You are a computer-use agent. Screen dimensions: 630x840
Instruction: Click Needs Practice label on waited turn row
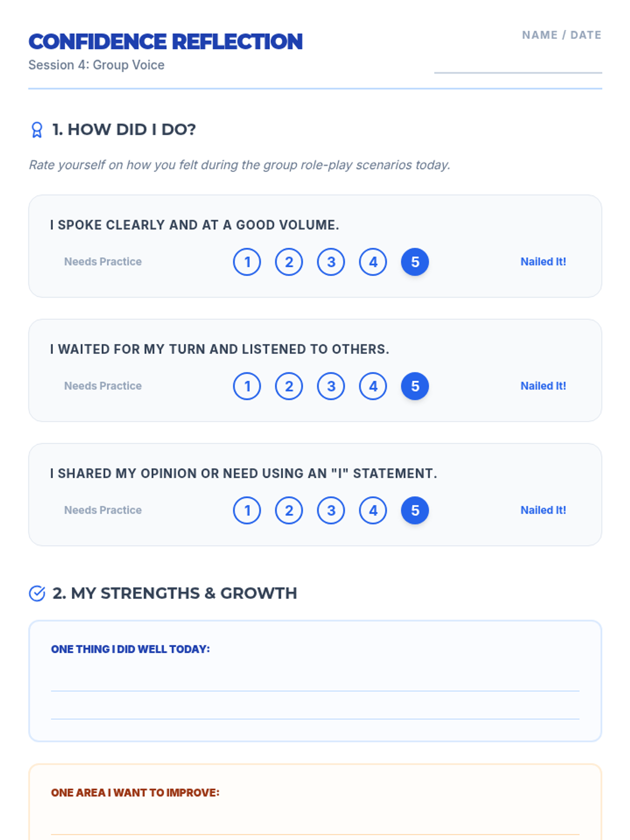click(103, 386)
